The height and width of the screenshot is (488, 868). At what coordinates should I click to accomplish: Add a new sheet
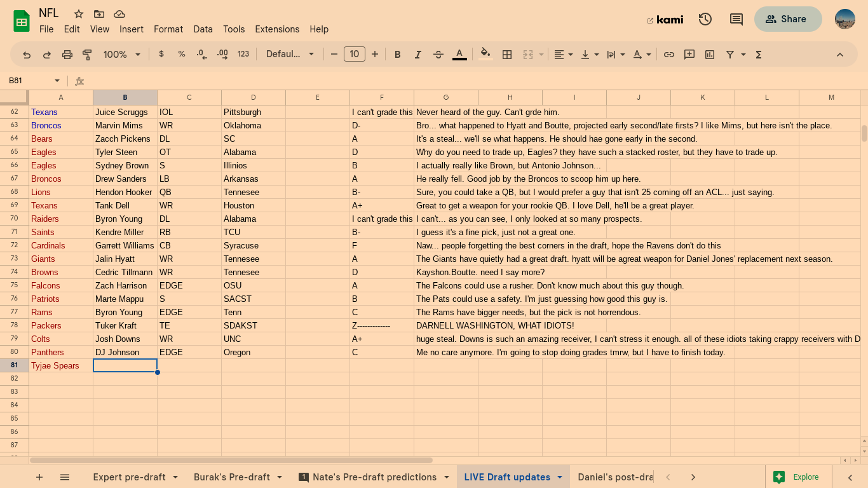coord(39,477)
